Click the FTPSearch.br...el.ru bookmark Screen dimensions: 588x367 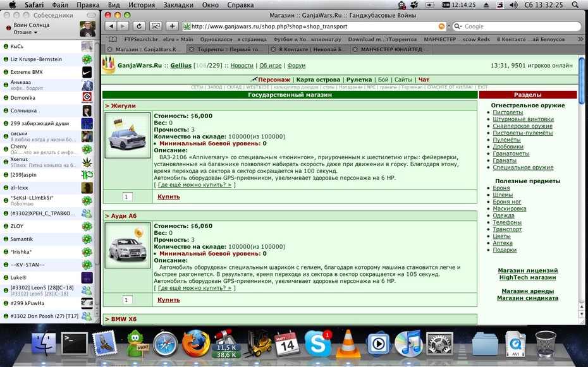coord(159,39)
